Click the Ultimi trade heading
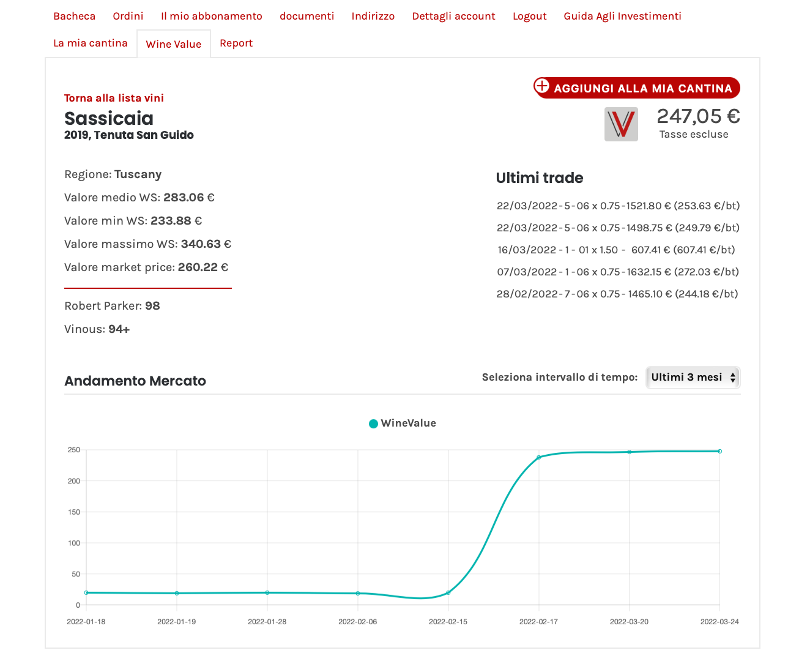This screenshot has height=672, width=788. (540, 178)
